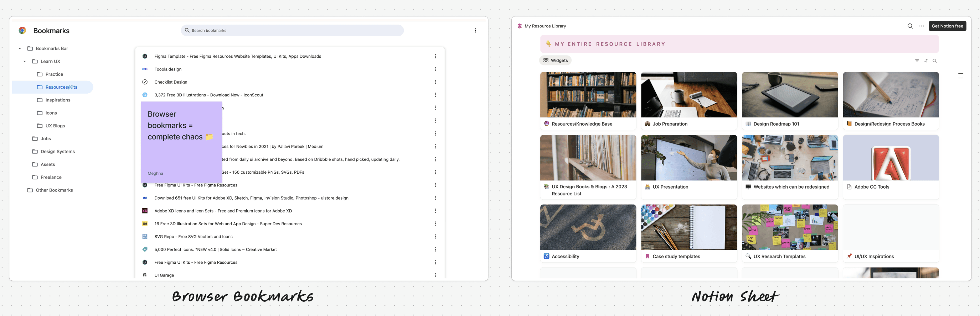Open the Job Preparation card

(x=689, y=101)
